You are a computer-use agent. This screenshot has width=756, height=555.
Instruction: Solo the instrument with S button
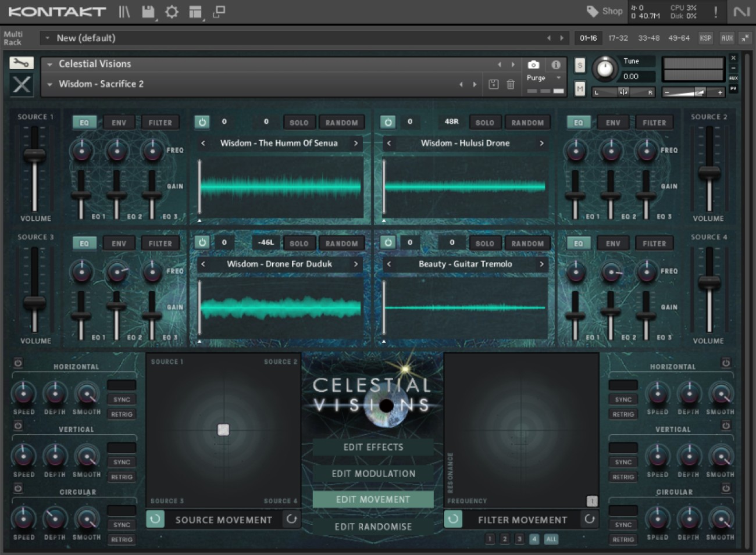tap(580, 65)
